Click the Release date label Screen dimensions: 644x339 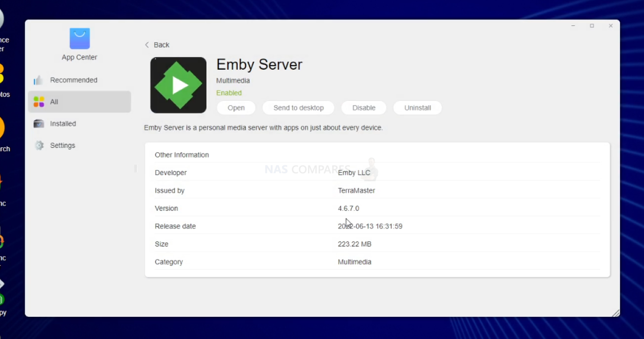175,226
